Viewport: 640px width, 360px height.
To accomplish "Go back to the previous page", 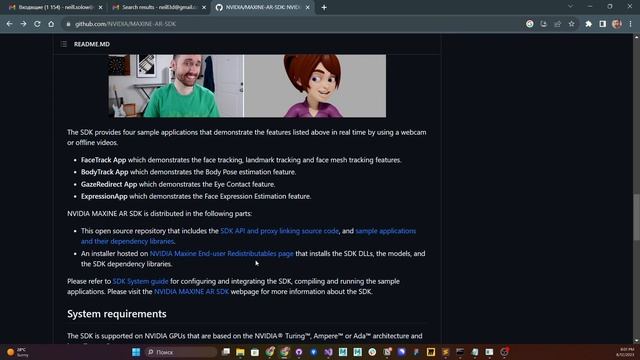I will coord(9,24).
